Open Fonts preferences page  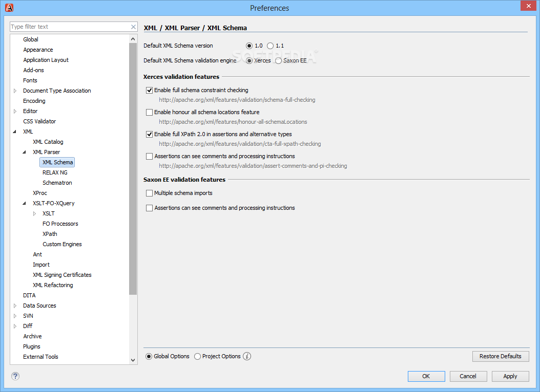point(30,80)
